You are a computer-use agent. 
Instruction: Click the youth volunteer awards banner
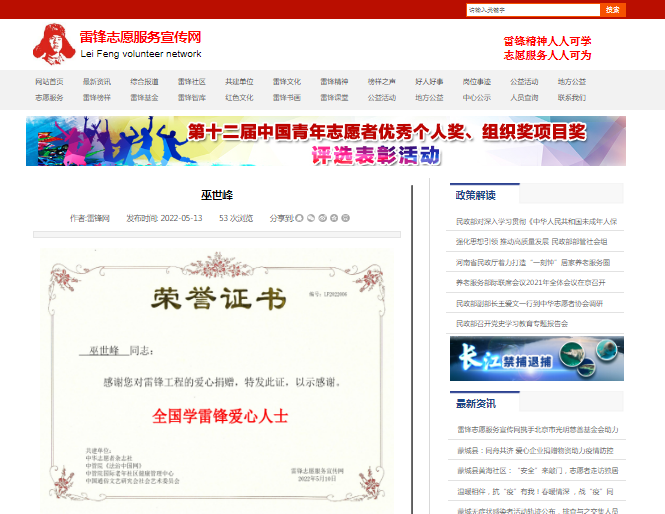coord(326,141)
